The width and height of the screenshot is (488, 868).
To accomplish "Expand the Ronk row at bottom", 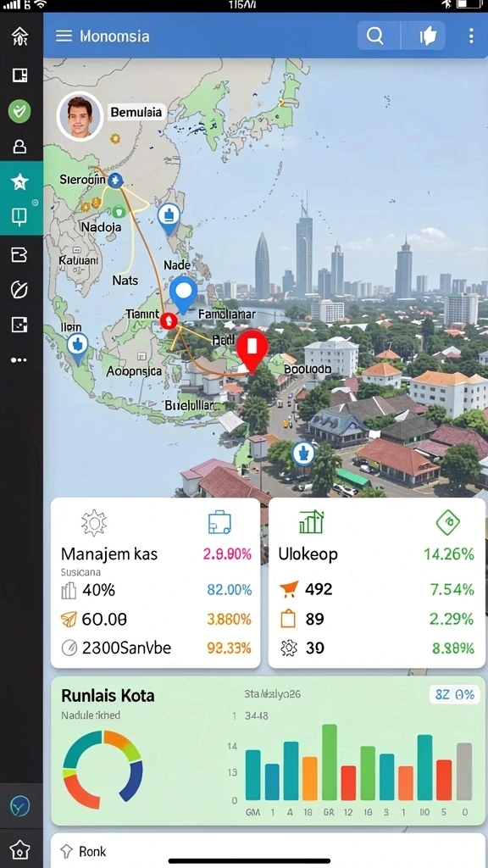I will tap(268, 851).
